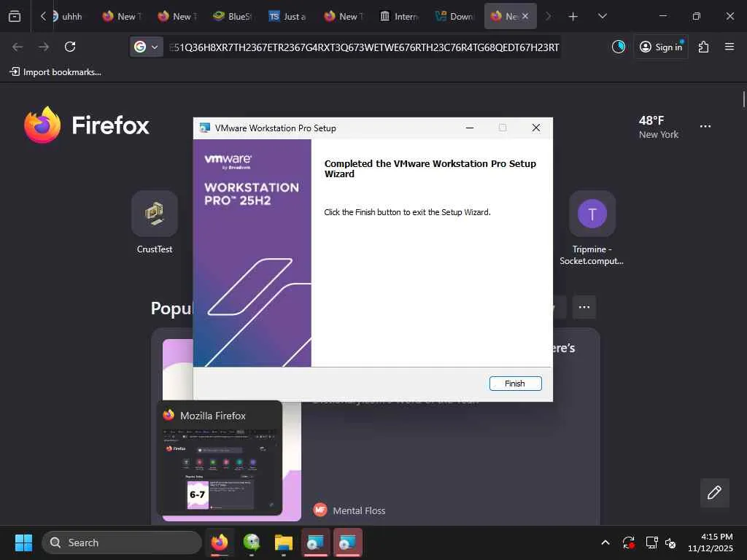747x560 pixels.
Task: Open the Google search engine selector dropdown
Action: [146, 47]
